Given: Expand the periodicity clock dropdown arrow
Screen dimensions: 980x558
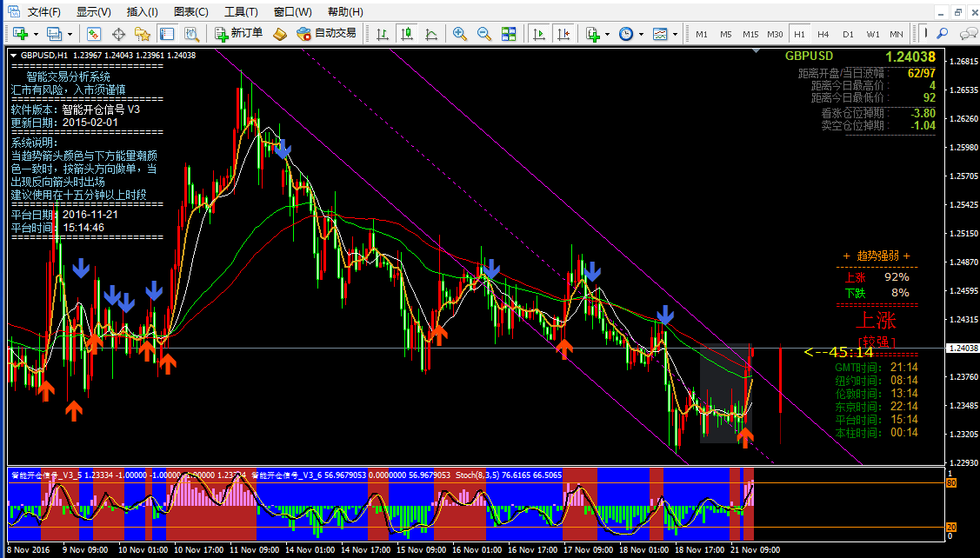Looking at the screenshot, I should [x=641, y=34].
